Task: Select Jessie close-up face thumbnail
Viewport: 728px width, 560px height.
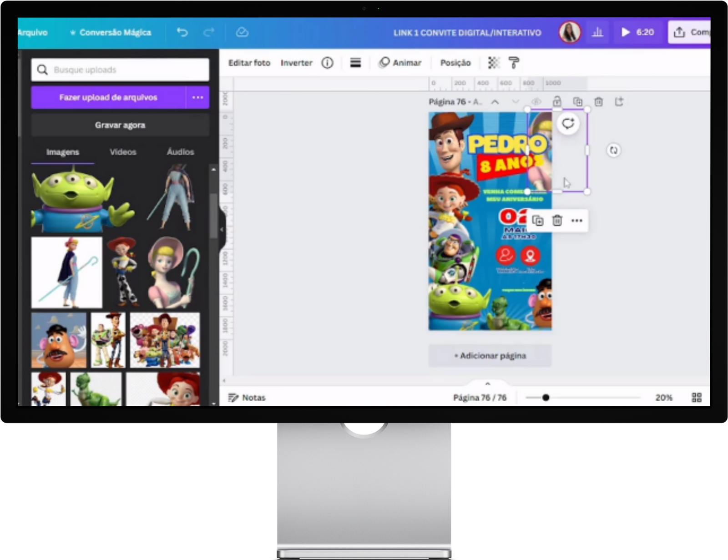Action: (x=162, y=389)
